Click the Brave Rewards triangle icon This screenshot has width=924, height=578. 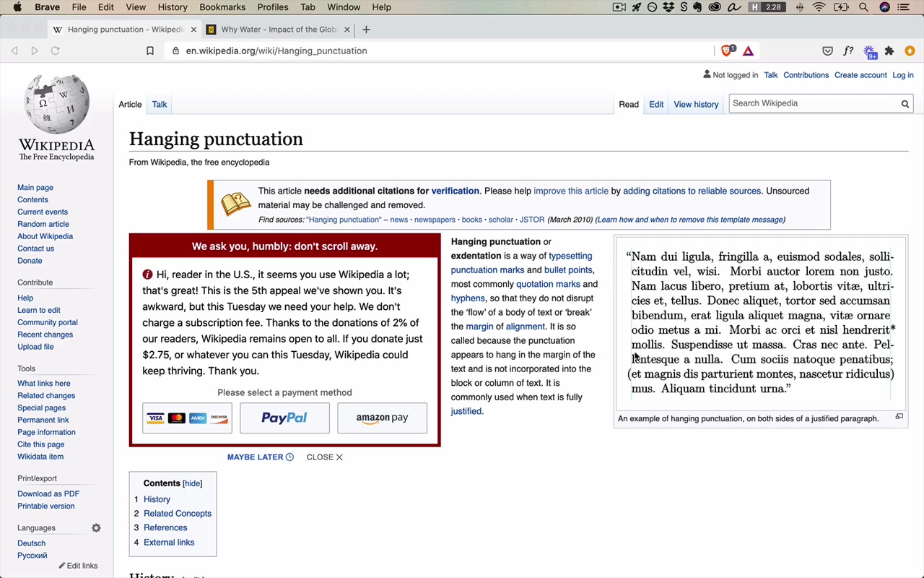coord(748,51)
